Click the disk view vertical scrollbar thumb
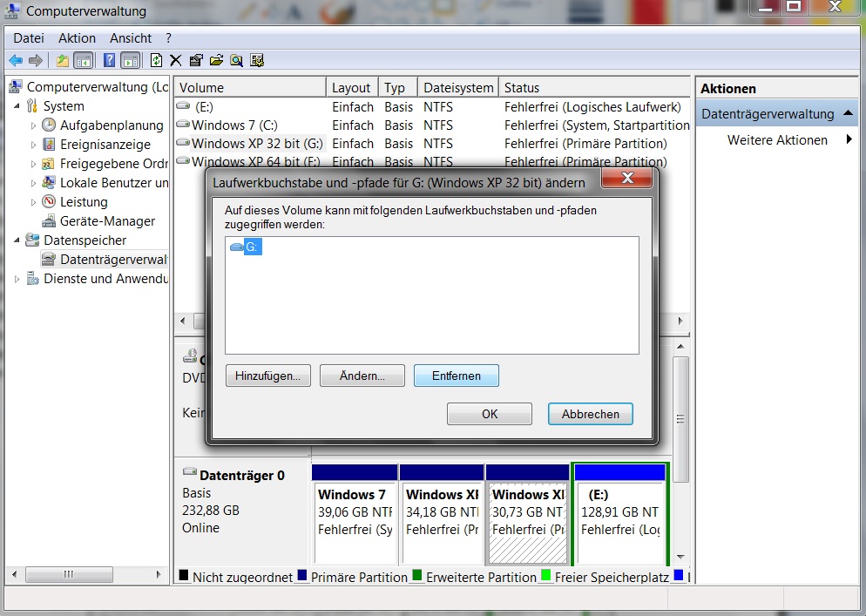 681,419
